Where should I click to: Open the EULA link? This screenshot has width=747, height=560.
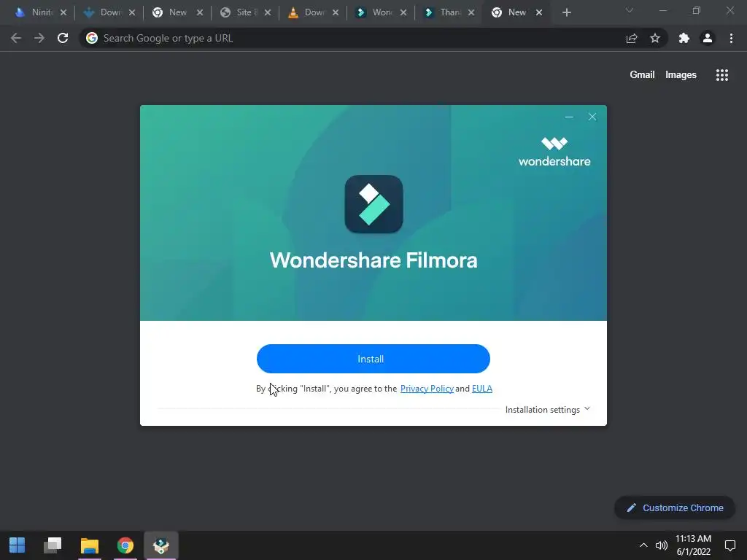[x=481, y=389]
